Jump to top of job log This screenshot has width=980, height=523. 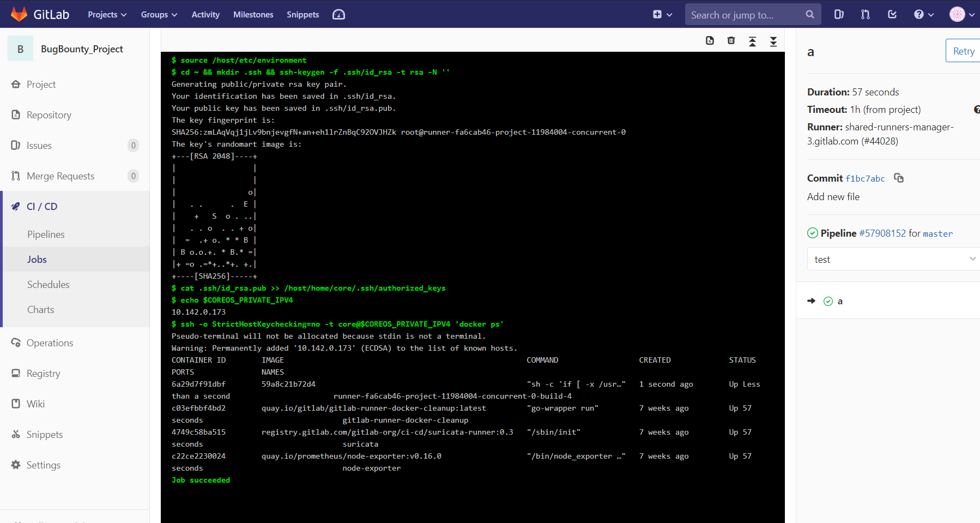[752, 41]
